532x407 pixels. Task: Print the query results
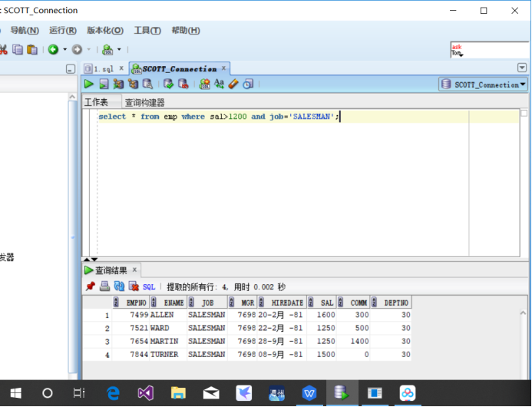(104, 286)
